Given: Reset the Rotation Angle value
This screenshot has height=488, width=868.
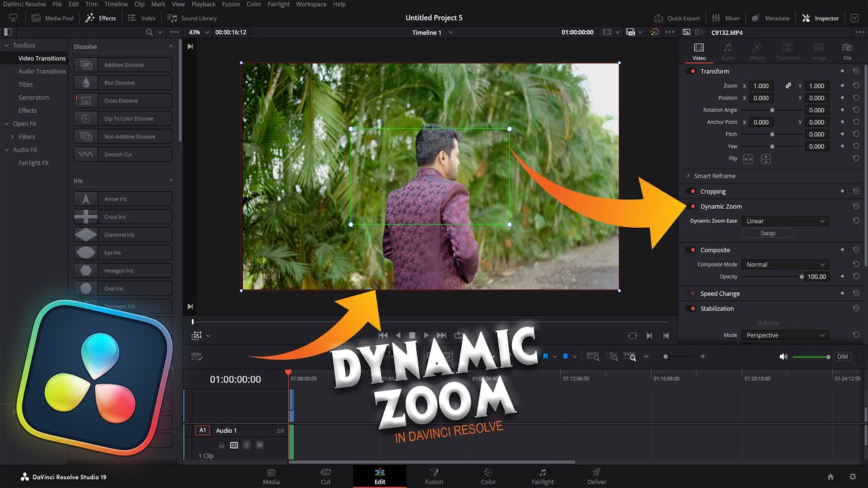Looking at the screenshot, I should coord(856,110).
